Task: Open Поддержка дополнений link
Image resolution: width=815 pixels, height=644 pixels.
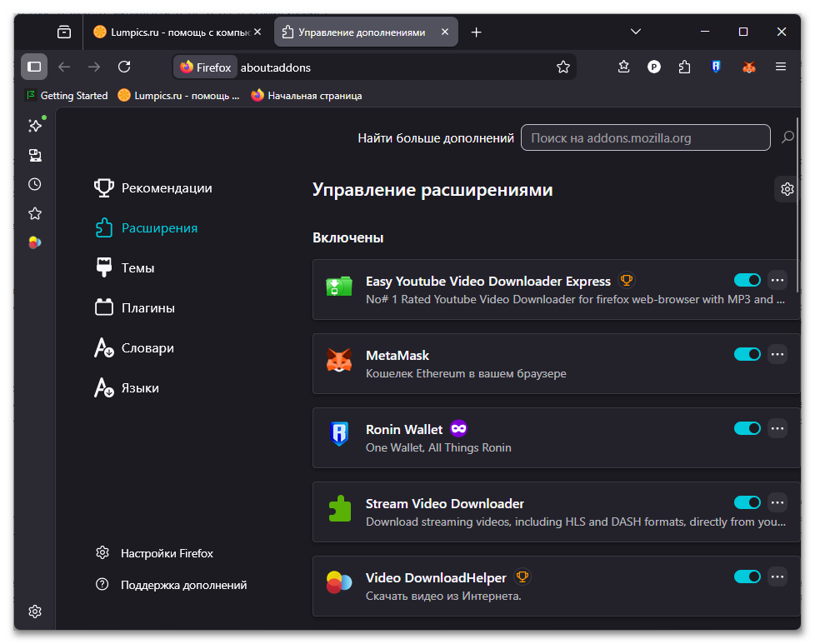Action: 172,586
